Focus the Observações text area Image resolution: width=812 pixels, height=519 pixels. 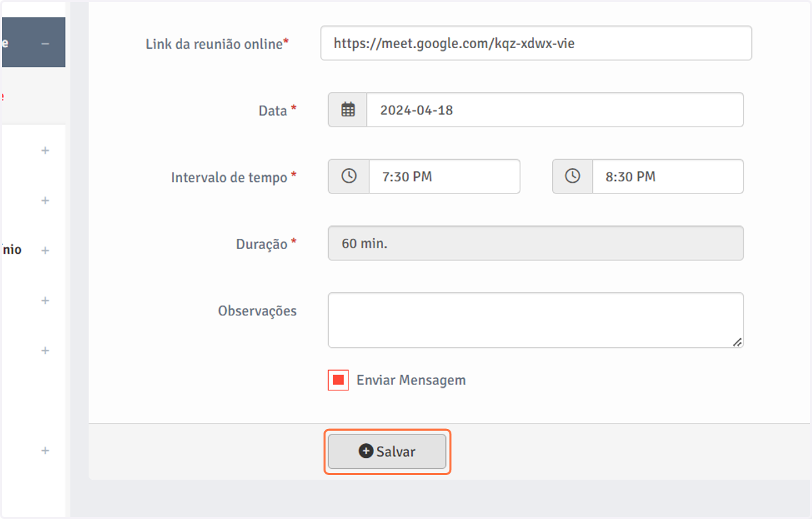click(536, 320)
